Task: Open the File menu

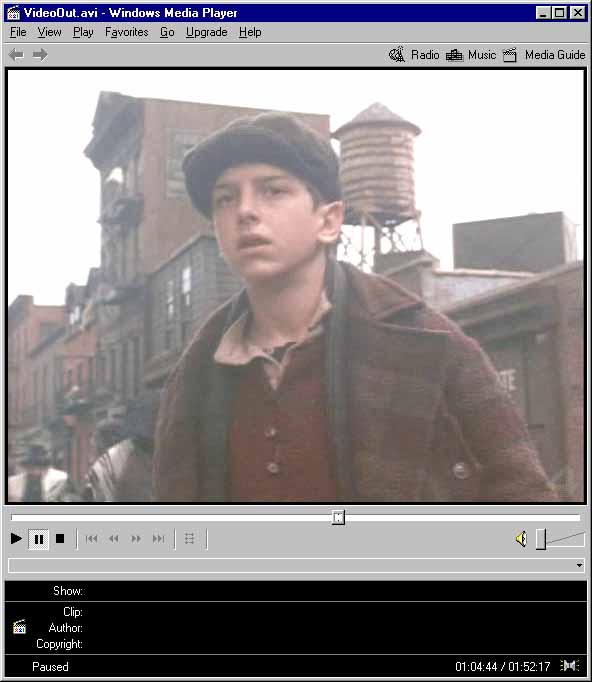Action: pyautogui.click(x=18, y=32)
